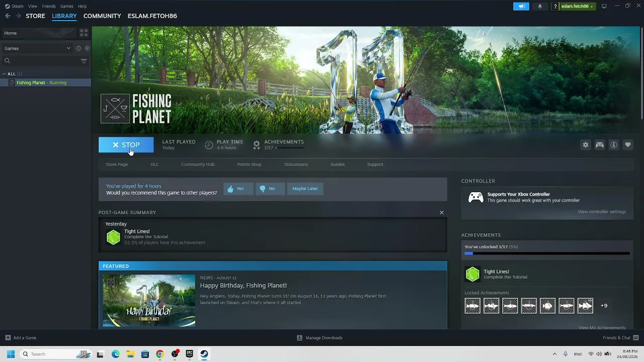Go to the COMMUNITY tab
The height and width of the screenshot is (362, 644).
(x=102, y=16)
